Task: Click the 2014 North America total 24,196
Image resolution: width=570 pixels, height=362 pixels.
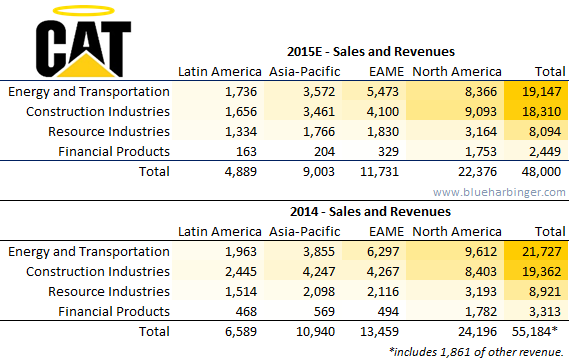Action: [x=477, y=331]
